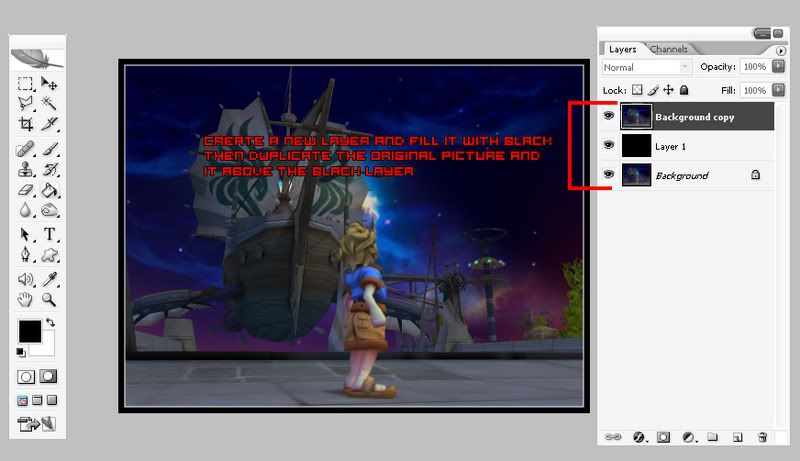
Task: Choose Full Screen Mode
Action: point(52,400)
